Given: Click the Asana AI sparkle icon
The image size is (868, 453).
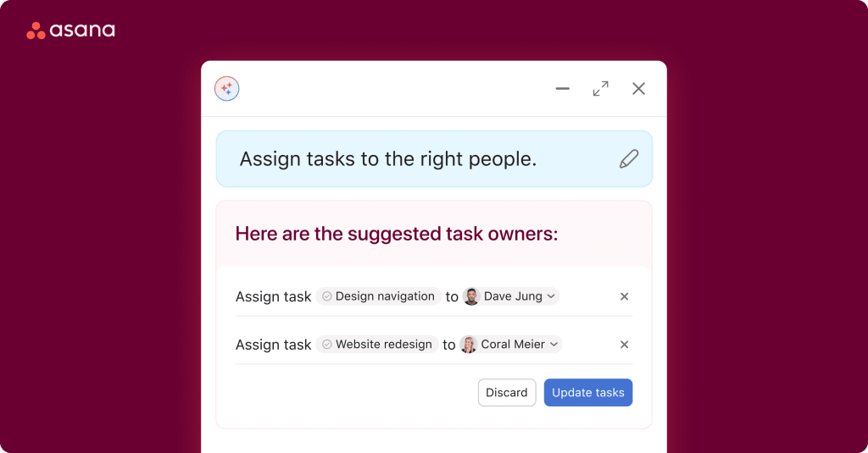Looking at the screenshot, I should point(227,89).
